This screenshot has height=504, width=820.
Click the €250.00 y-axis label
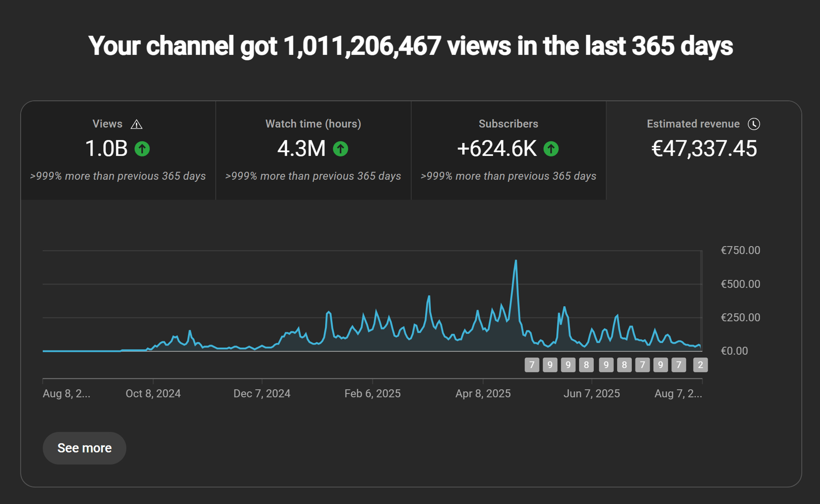pos(740,317)
